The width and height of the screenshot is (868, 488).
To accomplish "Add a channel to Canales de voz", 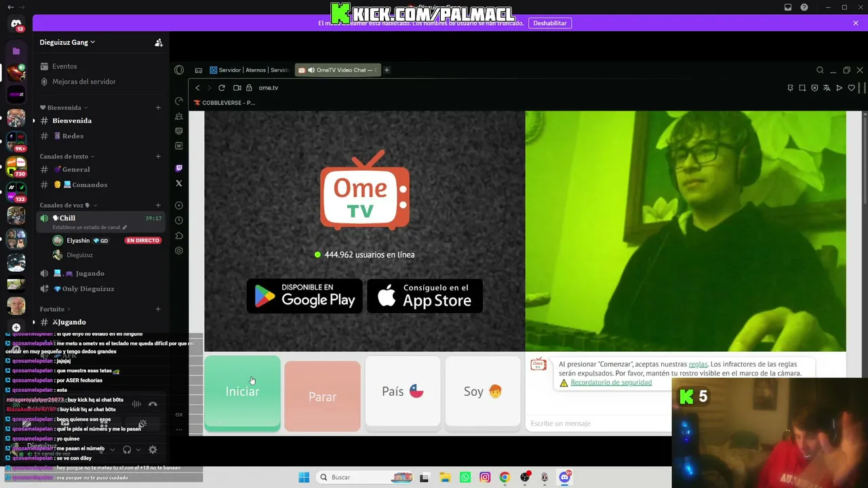I will 158,205.
